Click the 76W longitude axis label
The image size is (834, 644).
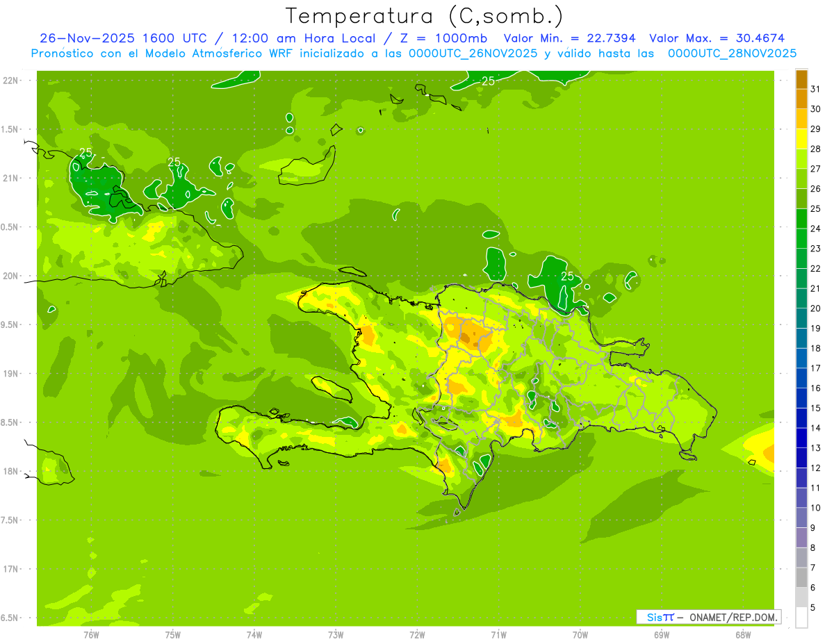click(91, 635)
